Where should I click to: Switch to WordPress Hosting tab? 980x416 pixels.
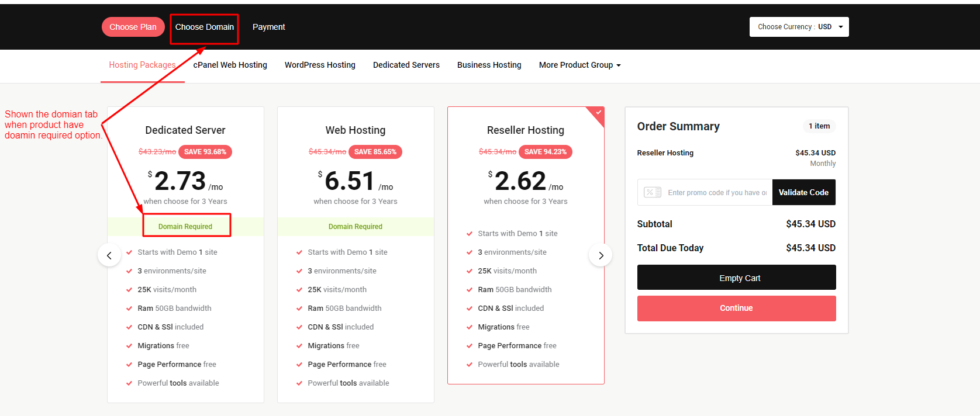[x=320, y=65]
